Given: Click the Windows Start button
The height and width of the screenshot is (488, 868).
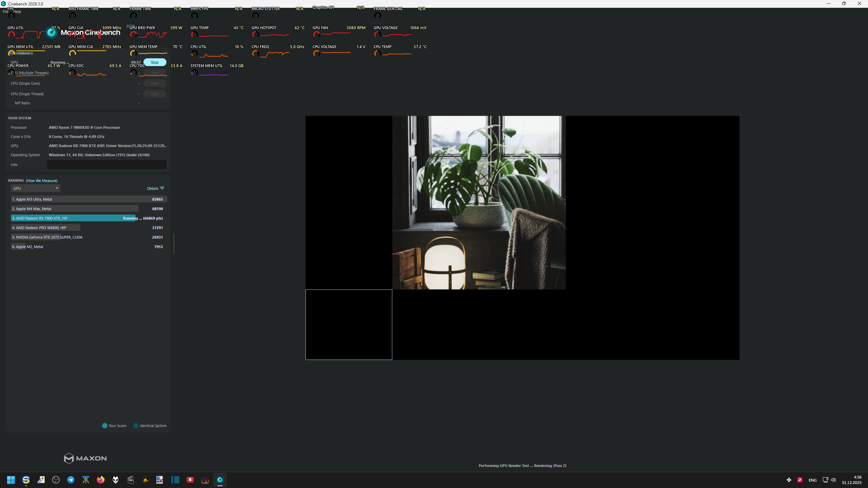Looking at the screenshot, I should (11, 480).
